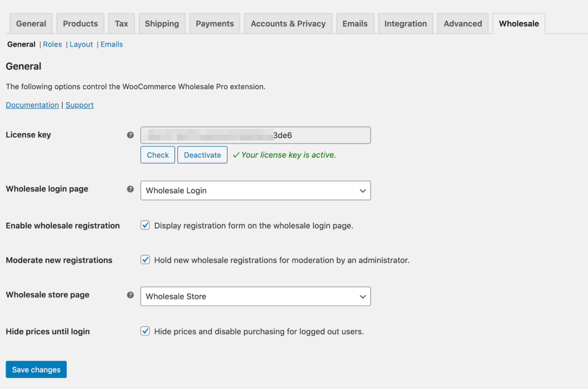
Task: Open the Documentation link
Action: 32,105
